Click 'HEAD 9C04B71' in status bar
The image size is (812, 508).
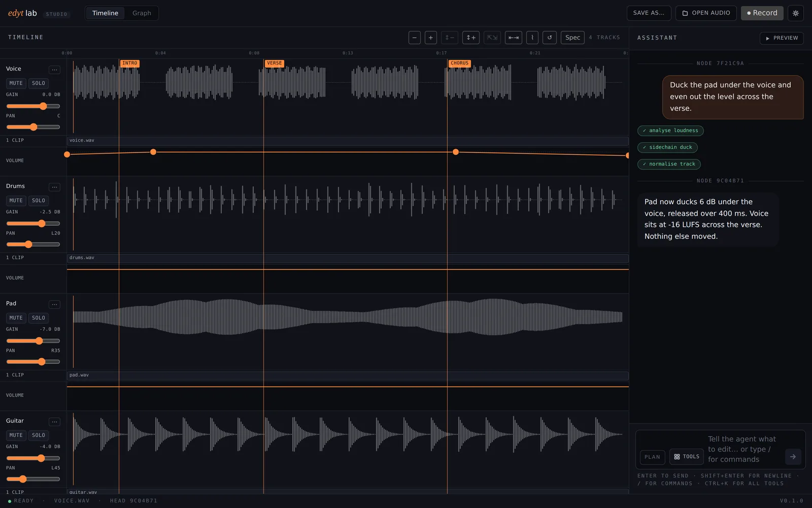tap(133, 501)
